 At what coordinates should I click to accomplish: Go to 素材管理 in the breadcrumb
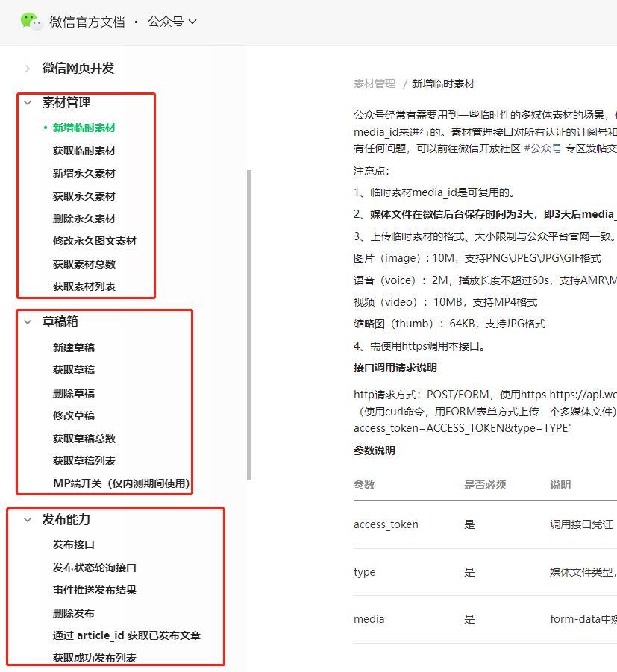pos(375,84)
